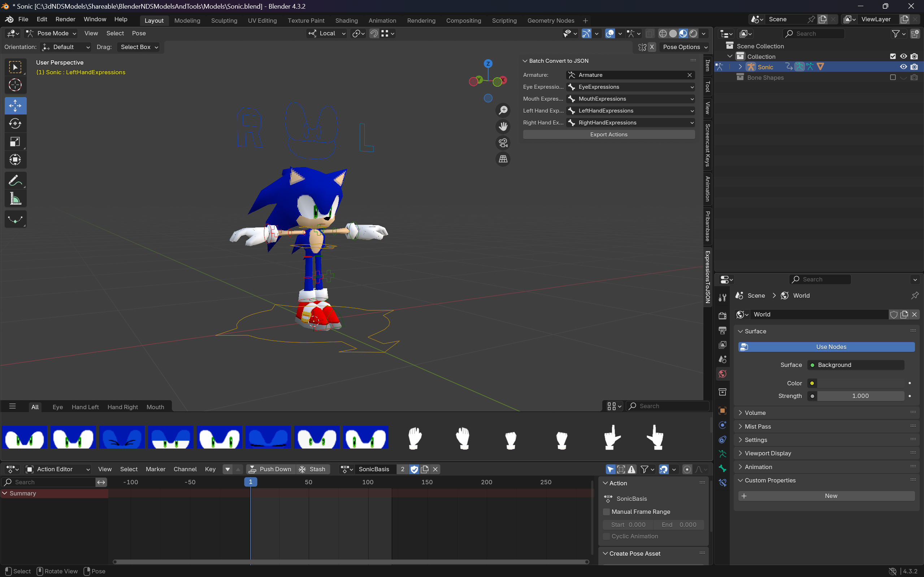The image size is (924, 577).
Task: Select the Hand Left asset tab
Action: (85, 407)
